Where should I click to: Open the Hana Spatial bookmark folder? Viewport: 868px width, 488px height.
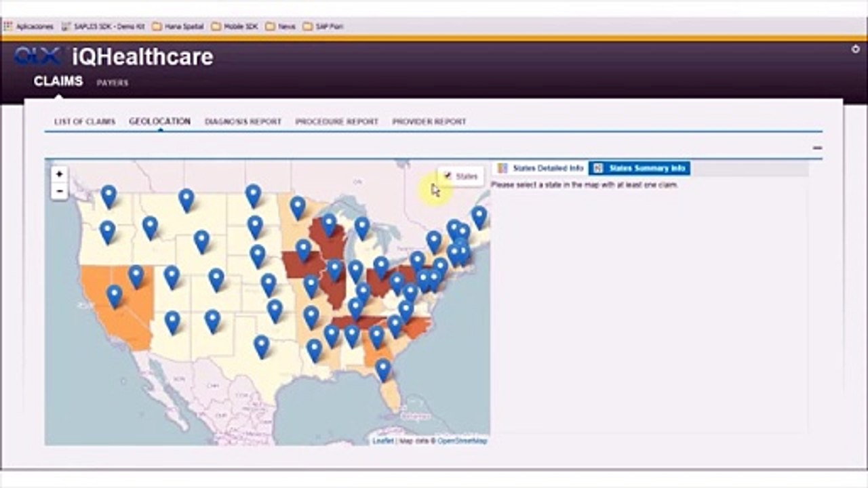[178, 26]
